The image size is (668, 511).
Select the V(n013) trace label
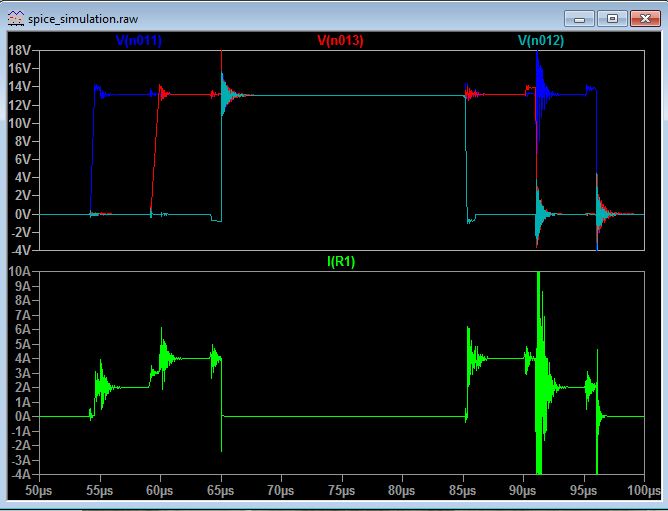(340, 40)
